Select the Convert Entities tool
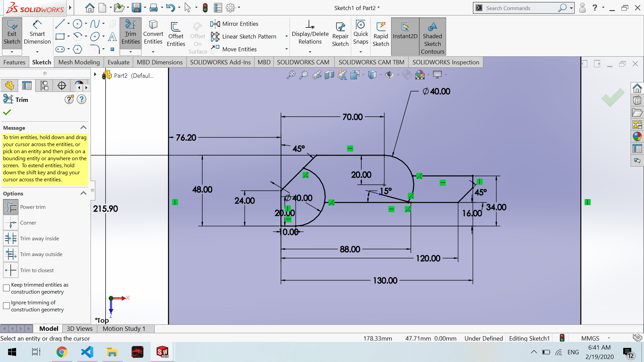 (x=153, y=34)
